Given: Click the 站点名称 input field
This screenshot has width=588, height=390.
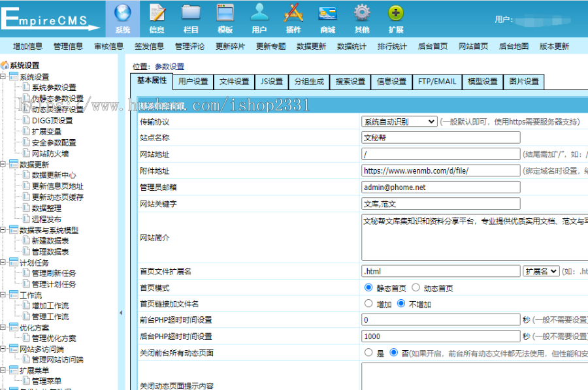Looking at the screenshot, I should 441,138.
